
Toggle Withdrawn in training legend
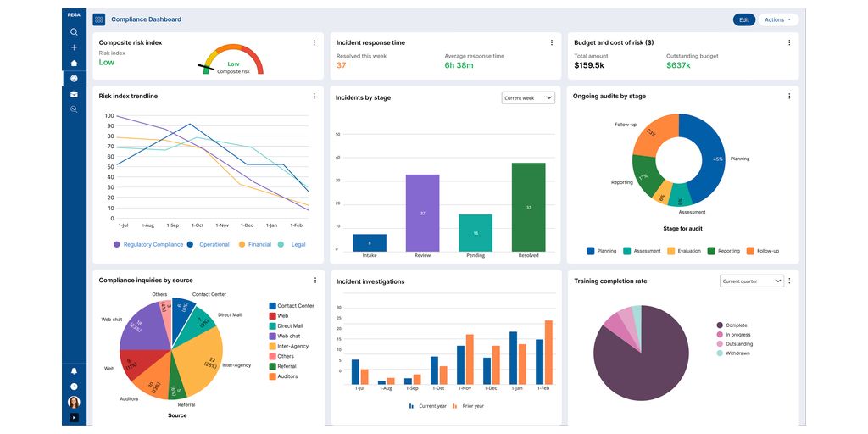pos(733,353)
